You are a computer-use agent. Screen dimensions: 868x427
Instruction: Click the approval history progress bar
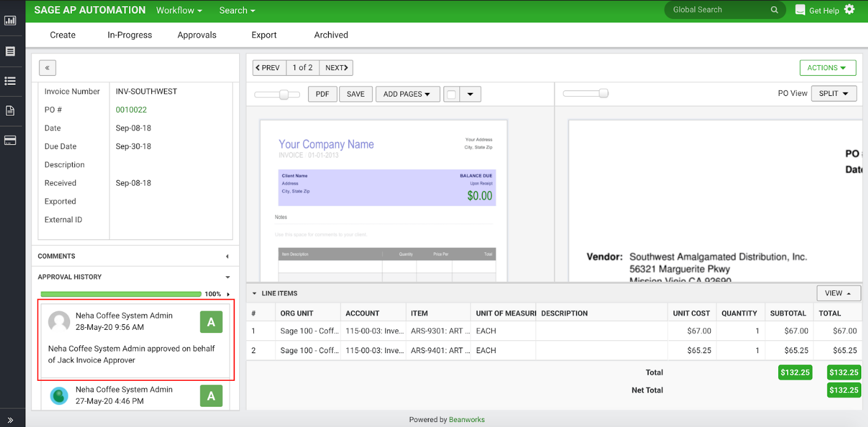pos(121,294)
